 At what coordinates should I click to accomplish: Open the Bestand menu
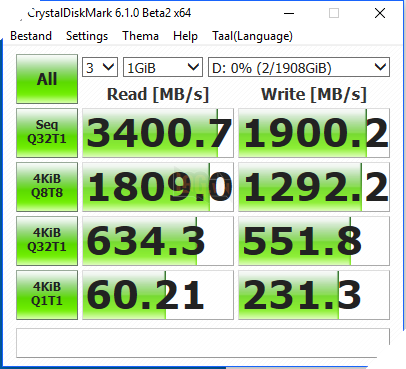coord(31,36)
